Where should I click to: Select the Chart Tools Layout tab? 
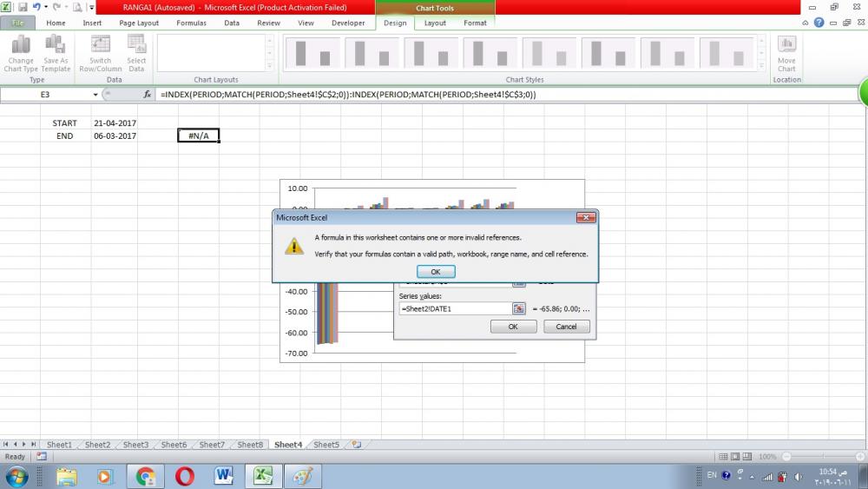pyautogui.click(x=435, y=23)
